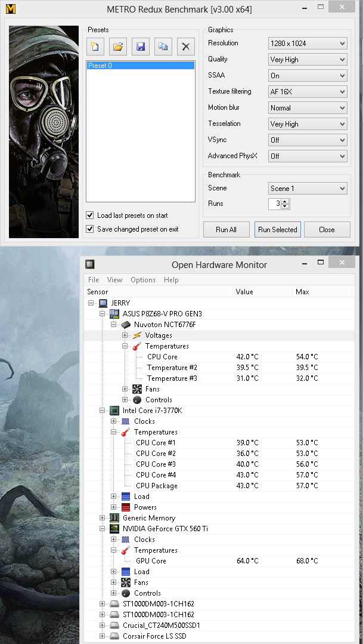Open the Help menu
This screenshot has height=644, width=363.
coord(171,280)
